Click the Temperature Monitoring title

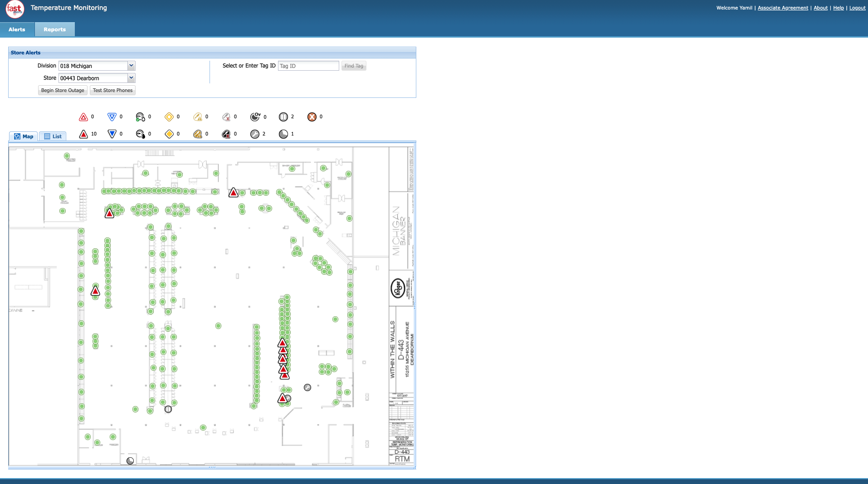click(x=69, y=8)
